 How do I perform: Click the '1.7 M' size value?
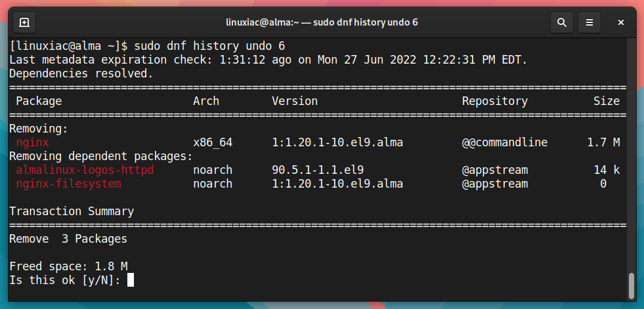point(603,142)
